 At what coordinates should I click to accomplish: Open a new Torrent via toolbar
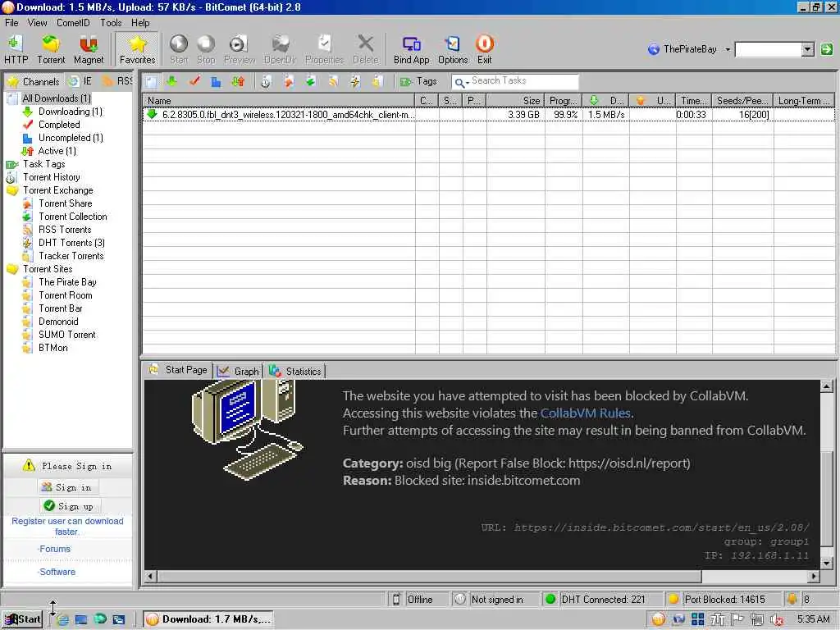[x=51, y=49]
